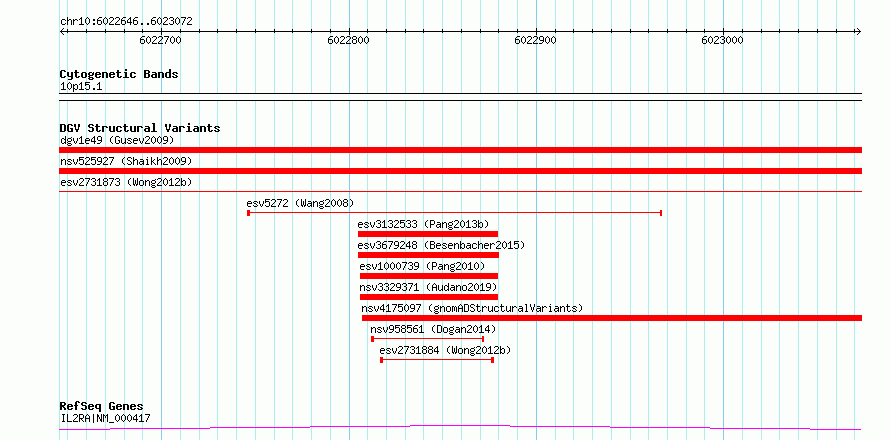
Task: Click the 6022700 ruler position label
Action: pos(161,40)
